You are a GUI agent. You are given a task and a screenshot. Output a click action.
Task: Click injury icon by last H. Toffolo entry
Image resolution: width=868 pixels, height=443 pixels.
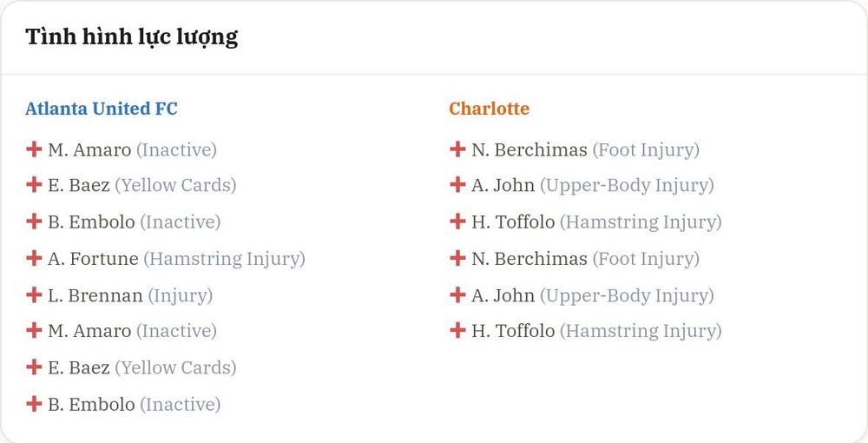click(457, 331)
